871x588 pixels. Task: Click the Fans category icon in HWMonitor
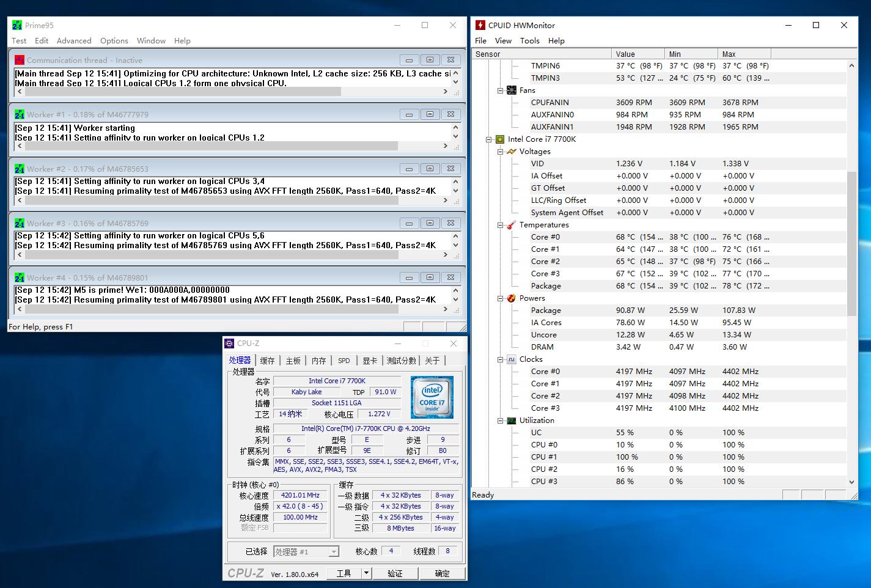click(512, 90)
